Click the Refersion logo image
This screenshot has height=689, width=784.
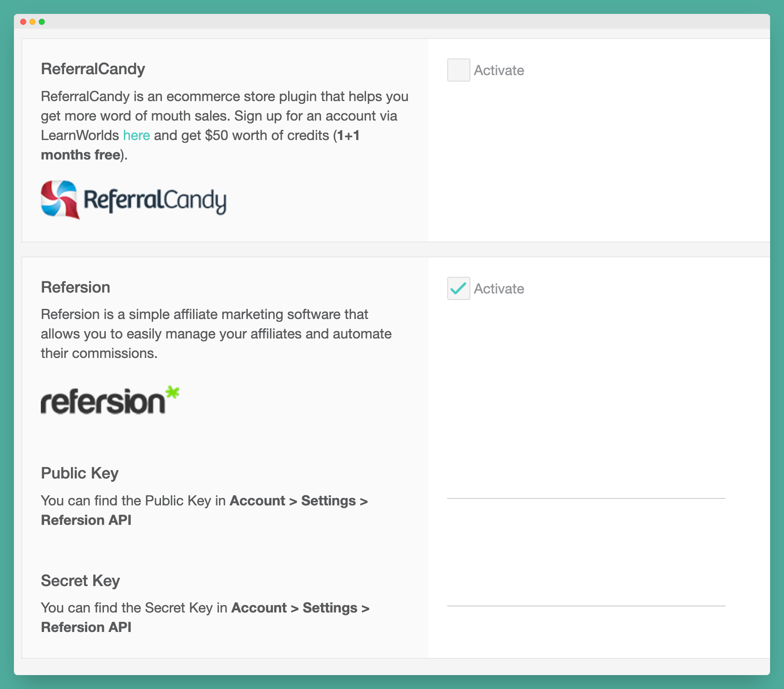[110, 400]
